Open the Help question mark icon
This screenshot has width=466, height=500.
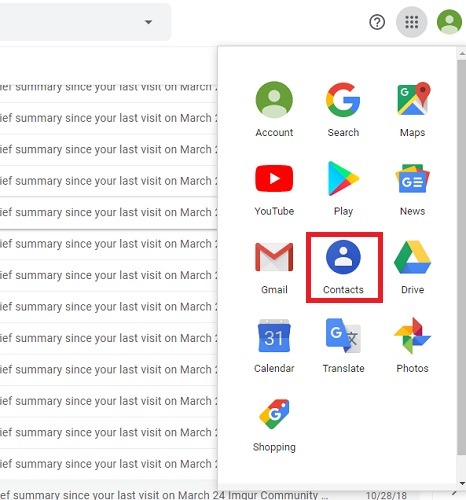(x=377, y=22)
